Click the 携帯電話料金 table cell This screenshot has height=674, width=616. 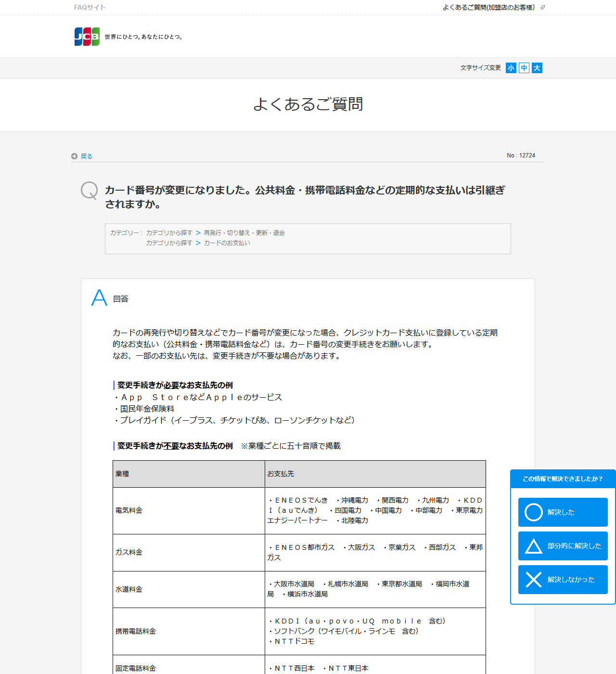[x=189, y=632]
